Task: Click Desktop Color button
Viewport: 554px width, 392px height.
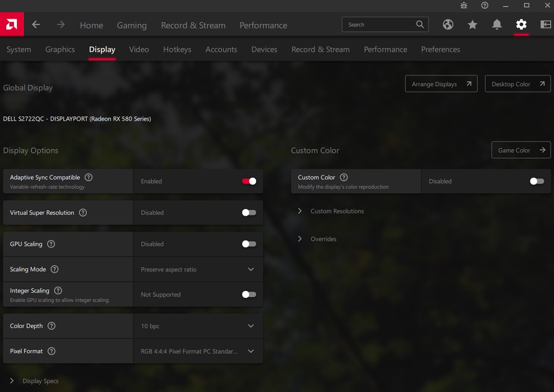Action: (518, 84)
